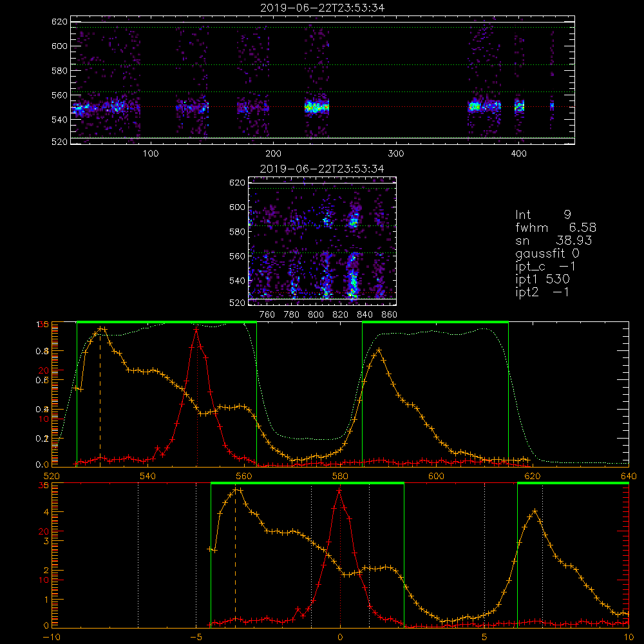The image size is (644, 644).
Task: Click x-axis label 100 on top spectrogram
Action: [151, 153]
